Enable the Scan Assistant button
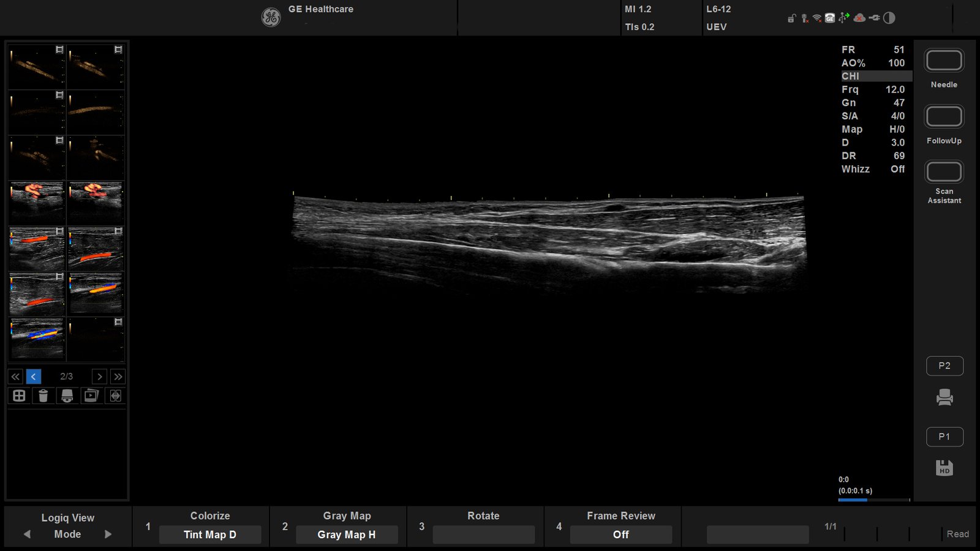 944,173
